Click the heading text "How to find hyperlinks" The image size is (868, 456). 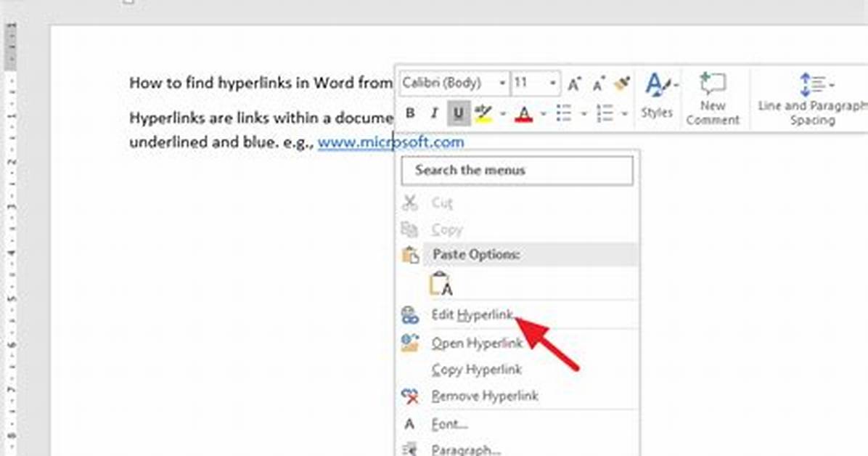211,83
